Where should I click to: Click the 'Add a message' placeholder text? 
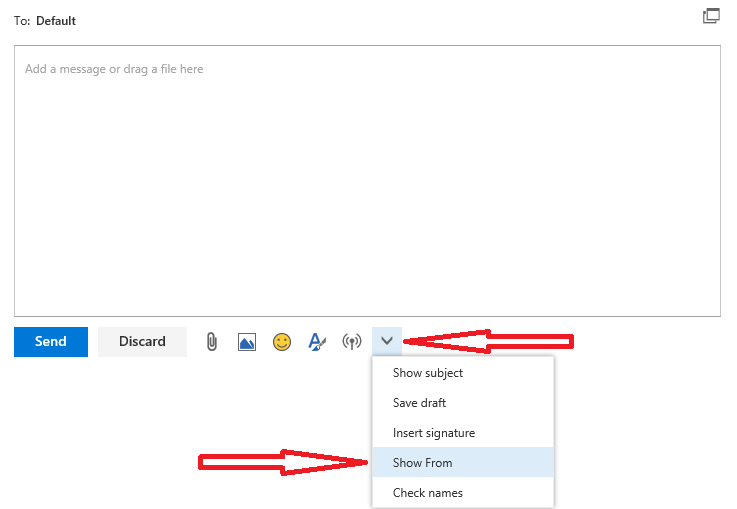tap(114, 69)
